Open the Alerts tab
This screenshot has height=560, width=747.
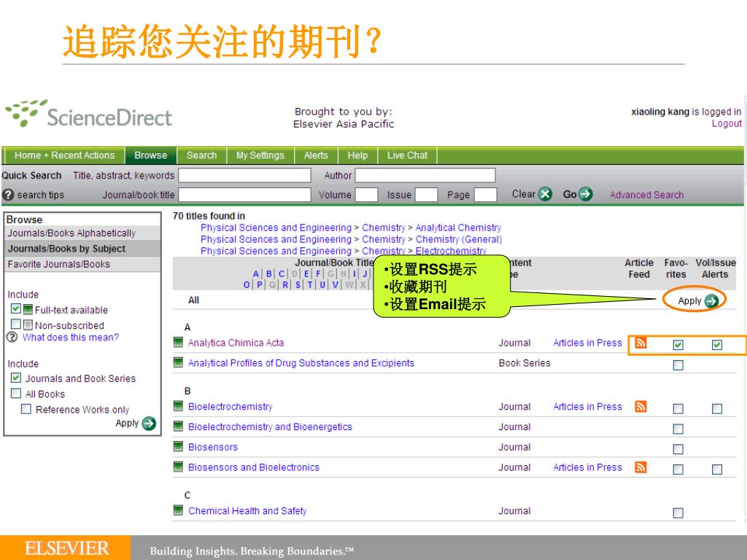tap(316, 155)
